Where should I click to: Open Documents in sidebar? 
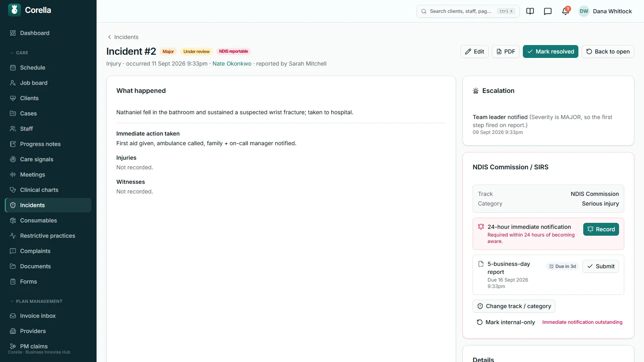[48, 266]
